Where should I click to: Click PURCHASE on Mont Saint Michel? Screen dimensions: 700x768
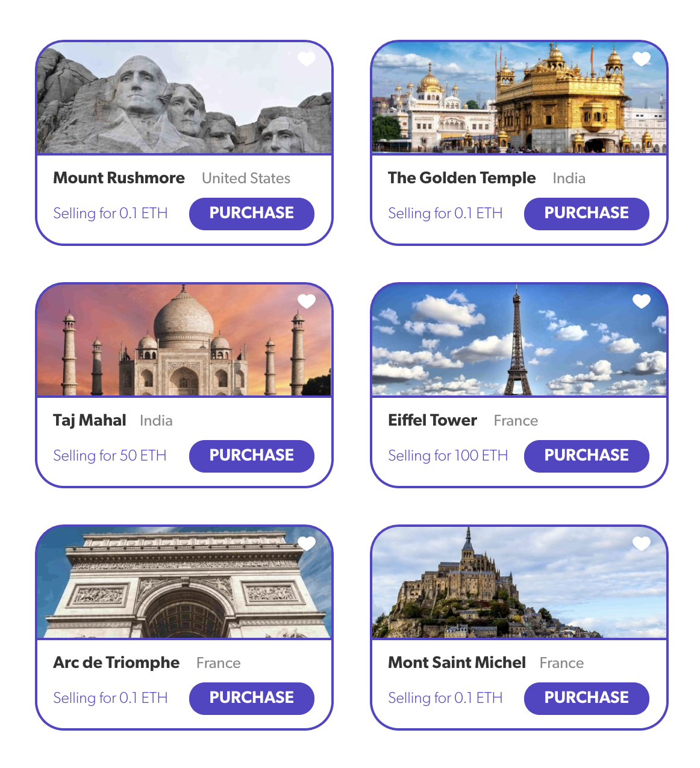pyautogui.click(x=587, y=698)
